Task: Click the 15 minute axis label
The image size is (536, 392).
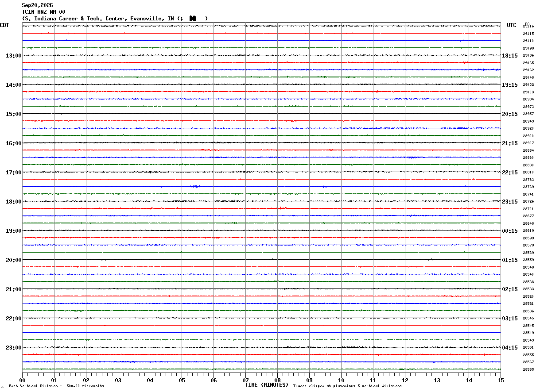Action: (x=501, y=380)
